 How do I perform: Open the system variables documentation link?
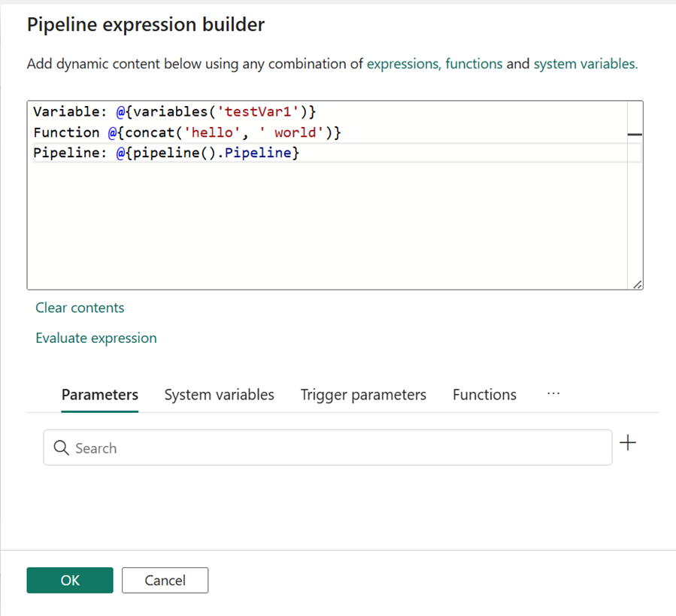pyautogui.click(x=587, y=64)
